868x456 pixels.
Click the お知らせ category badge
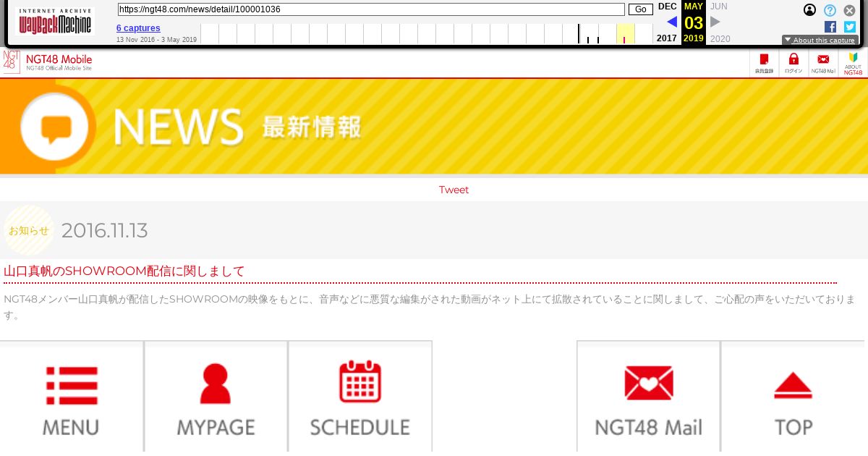point(29,230)
